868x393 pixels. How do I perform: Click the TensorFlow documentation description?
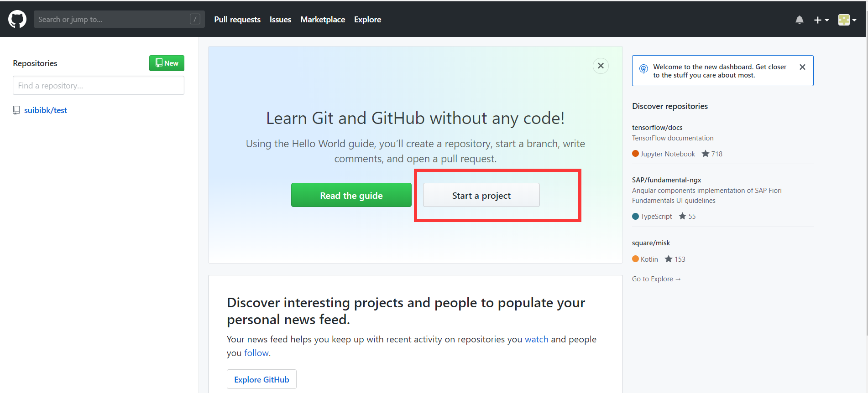pos(673,138)
